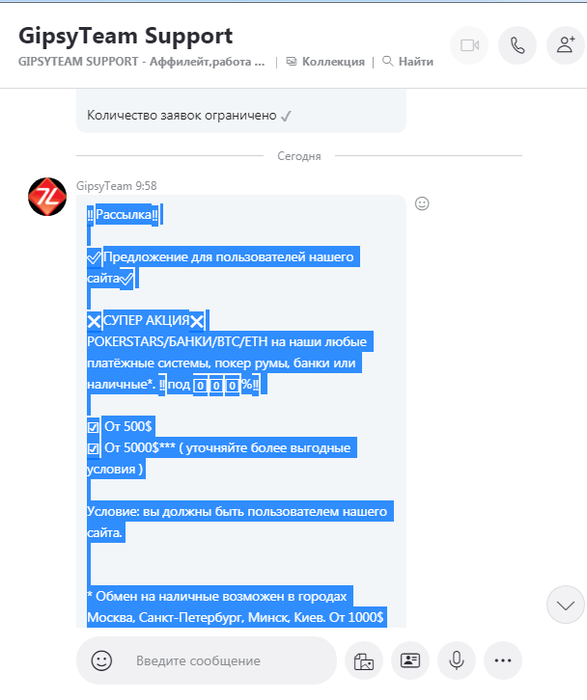Screen dimensions: 587x700
Task: Click the checkbox emoji next to От 5000$
Action: tap(93, 448)
